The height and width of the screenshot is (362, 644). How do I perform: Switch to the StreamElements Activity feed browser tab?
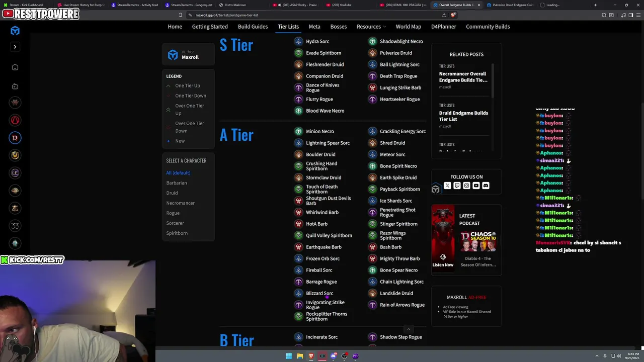click(x=135, y=5)
